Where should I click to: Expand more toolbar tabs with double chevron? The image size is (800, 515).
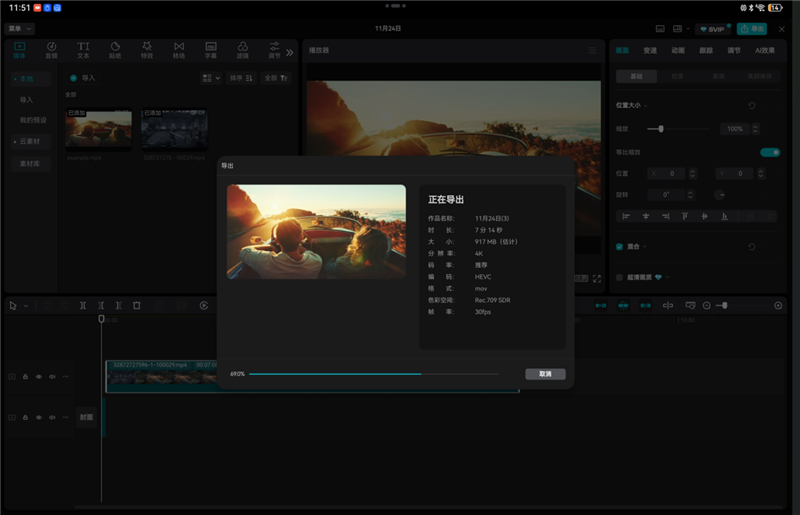(290, 52)
